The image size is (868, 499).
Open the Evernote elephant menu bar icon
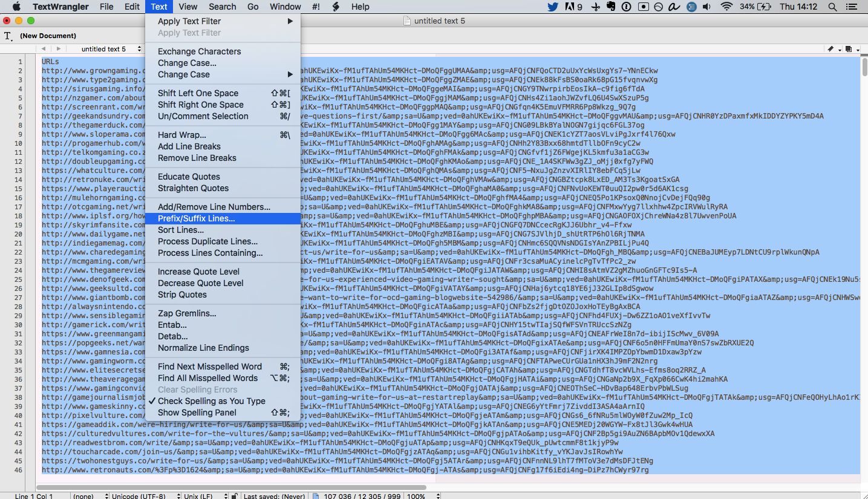tap(611, 7)
